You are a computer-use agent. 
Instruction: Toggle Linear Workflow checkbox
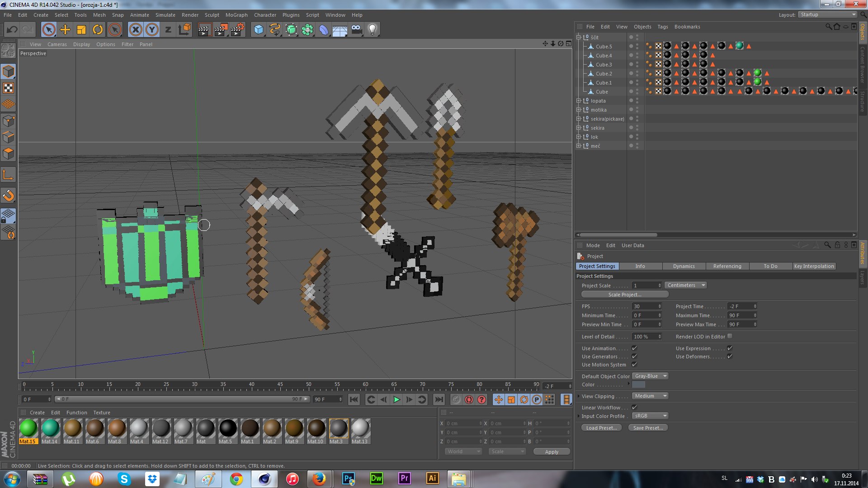(x=634, y=407)
